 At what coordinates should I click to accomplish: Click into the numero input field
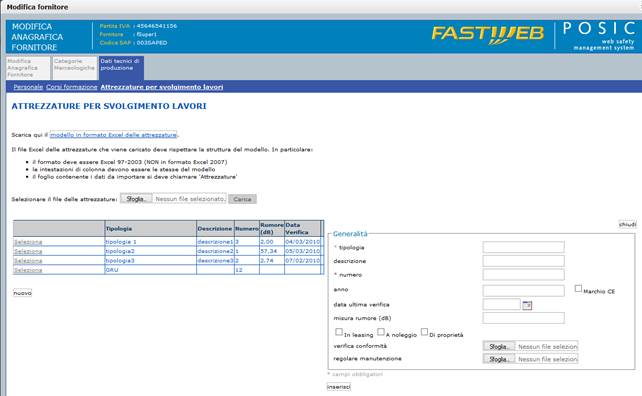523,274
